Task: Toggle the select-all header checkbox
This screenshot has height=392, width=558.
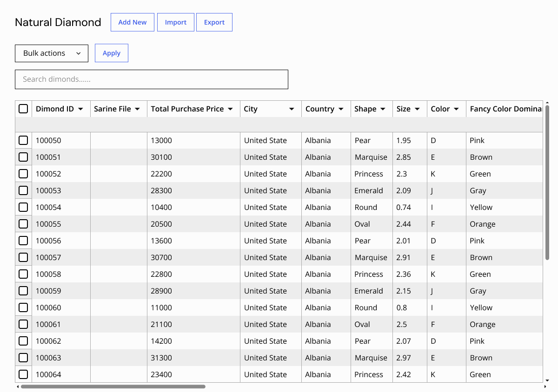Action: coord(23,109)
